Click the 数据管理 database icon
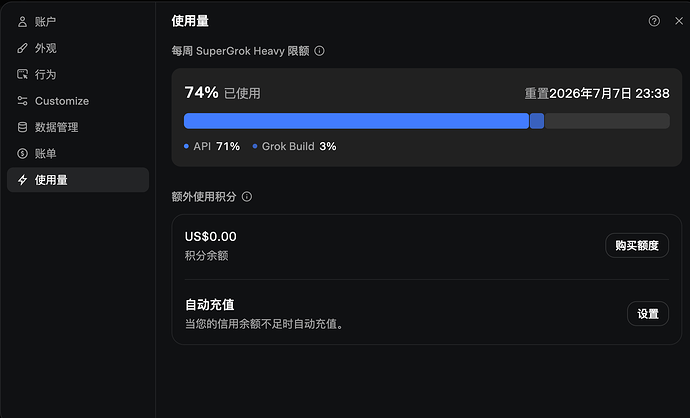Image resolution: width=690 pixels, height=418 pixels. click(x=22, y=127)
